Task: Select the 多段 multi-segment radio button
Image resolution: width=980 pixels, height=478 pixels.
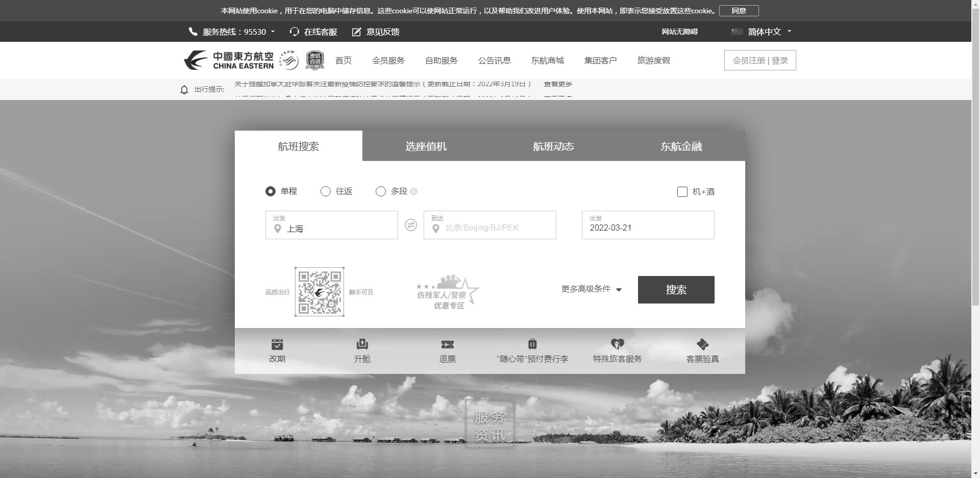Action: point(381,191)
